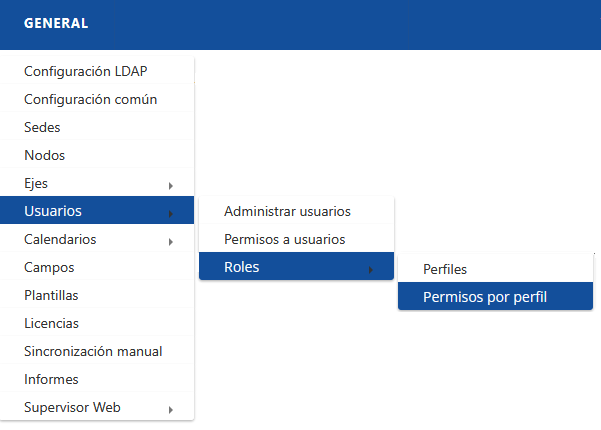Image resolution: width=601 pixels, height=430 pixels.
Task: Expand the Supervisor Web submenu arrow
Action: point(171,409)
